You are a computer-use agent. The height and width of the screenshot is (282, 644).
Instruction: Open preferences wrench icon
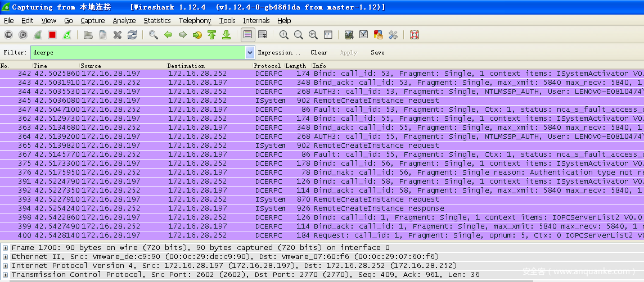[x=393, y=35]
